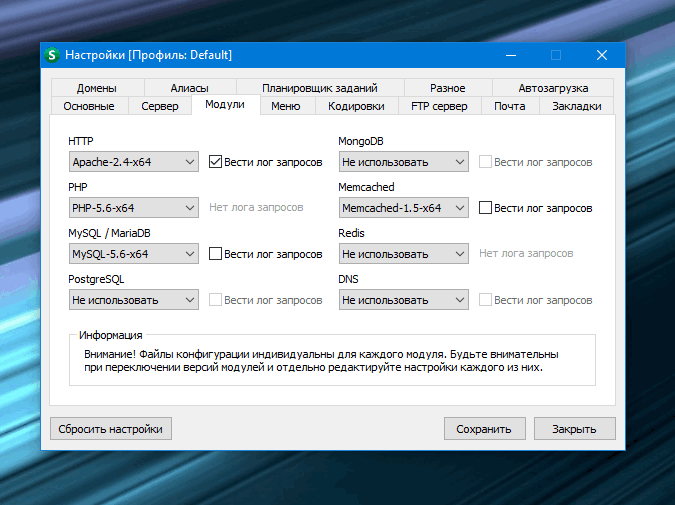Switch to the Сервер tab

tap(160, 106)
